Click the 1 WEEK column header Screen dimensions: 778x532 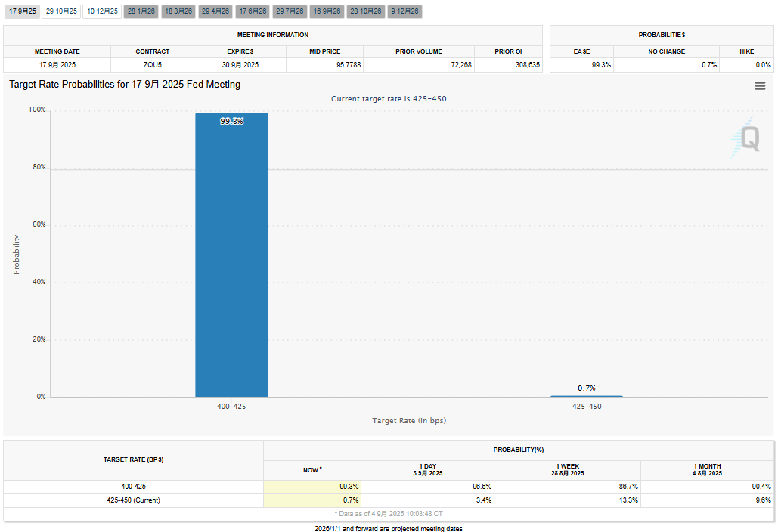pyautogui.click(x=567, y=469)
